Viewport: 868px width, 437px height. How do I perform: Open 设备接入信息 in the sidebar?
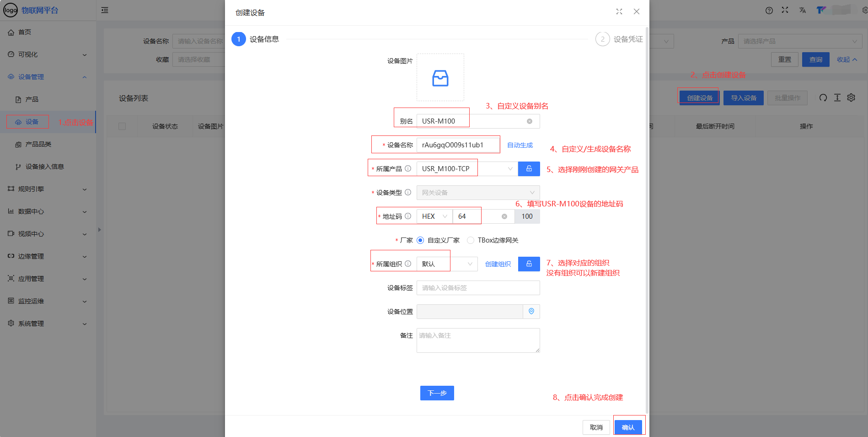coord(44,167)
